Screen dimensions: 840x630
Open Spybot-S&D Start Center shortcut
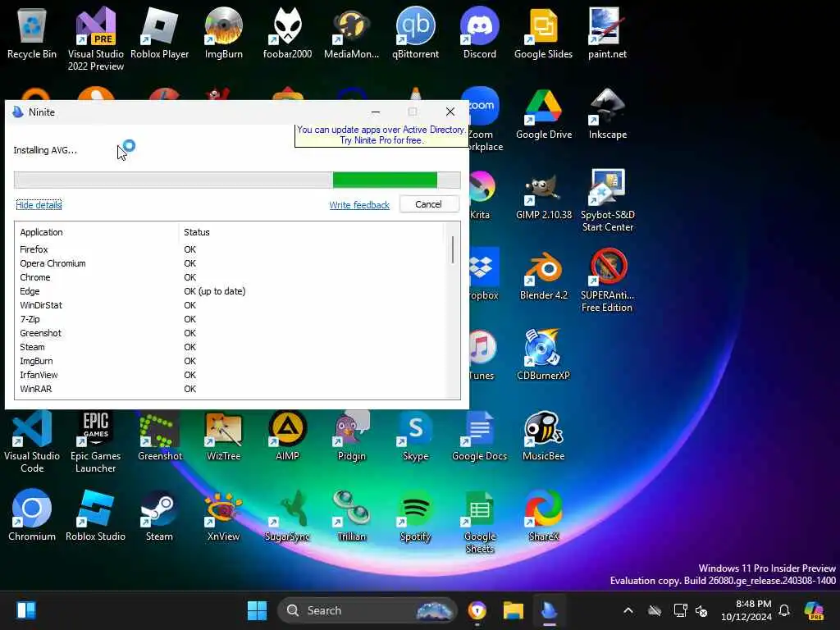coord(608,200)
